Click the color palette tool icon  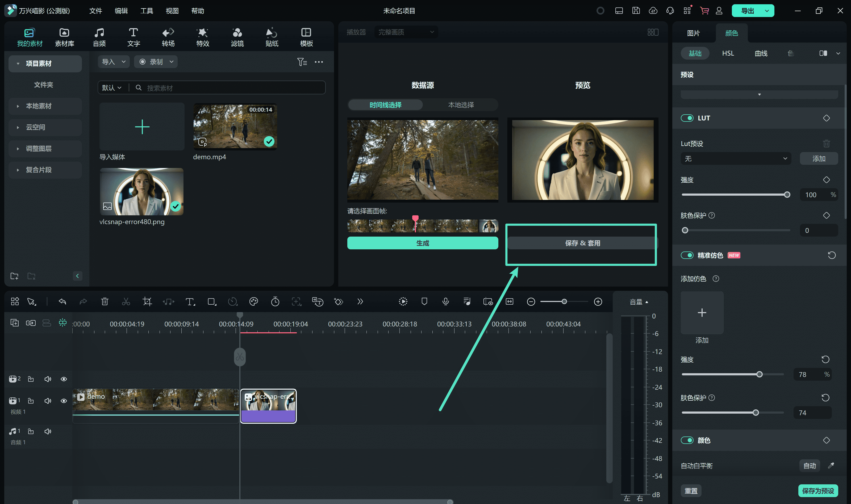(253, 302)
